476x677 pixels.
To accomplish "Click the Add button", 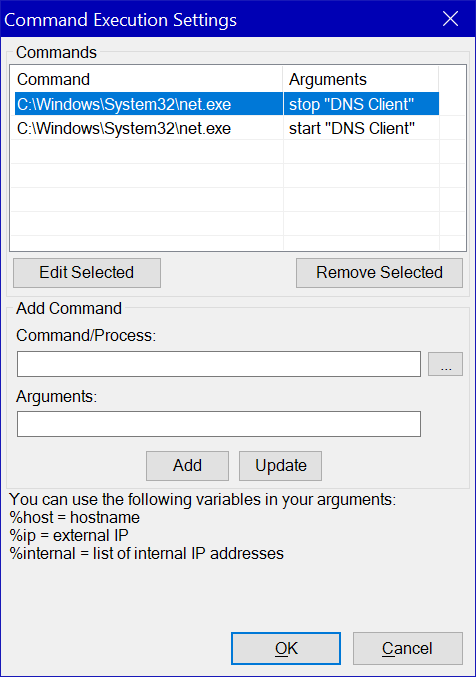I will coord(187,466).
